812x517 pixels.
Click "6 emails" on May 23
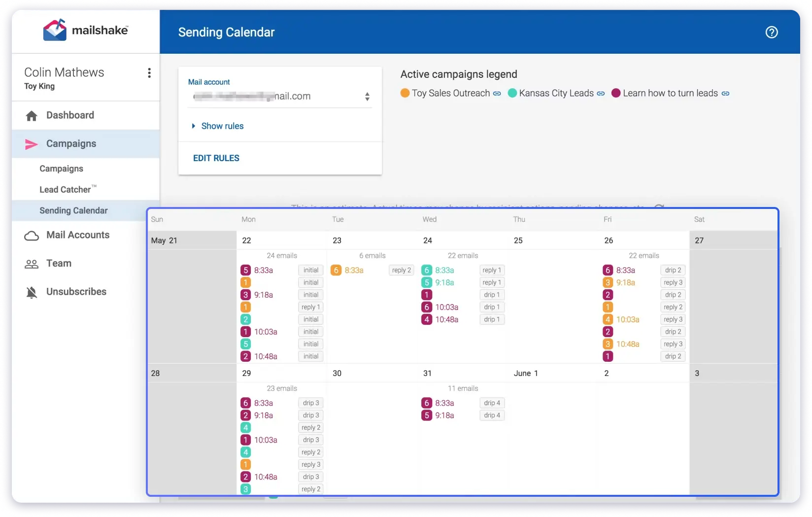tap(372, 256)
